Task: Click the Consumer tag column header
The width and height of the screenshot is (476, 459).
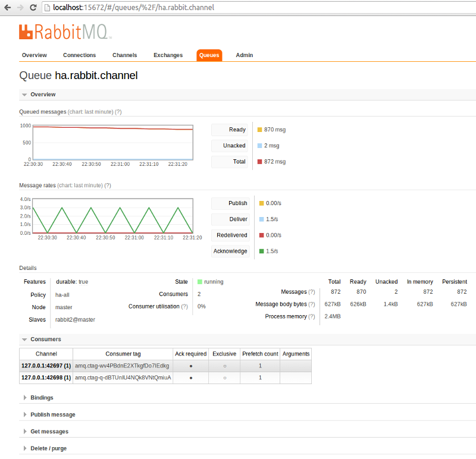Action: (123, 354)
